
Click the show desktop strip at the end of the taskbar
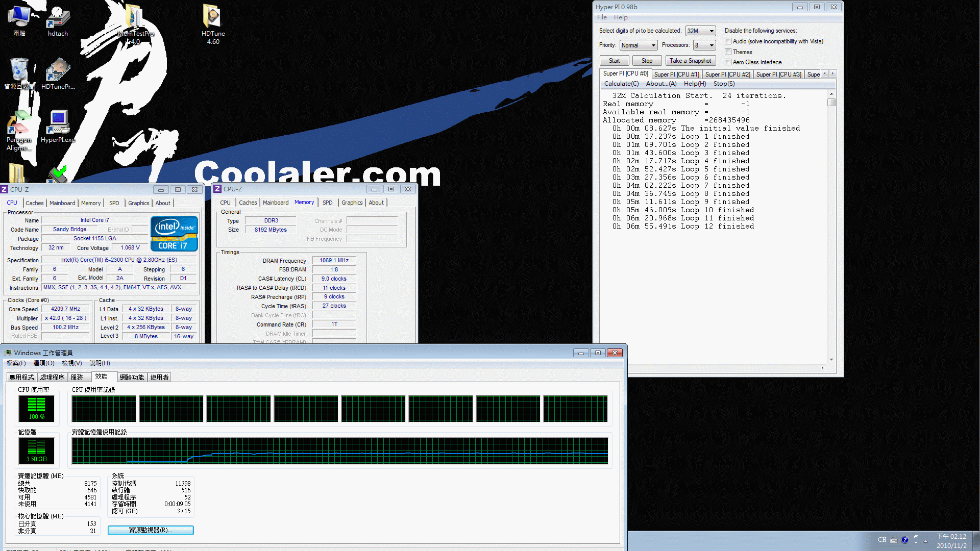point(976,541)
